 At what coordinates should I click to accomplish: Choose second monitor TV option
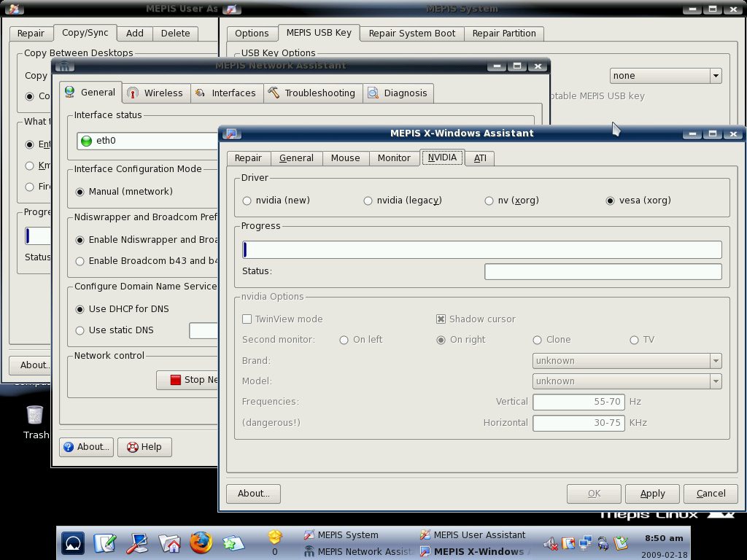(642, 340)
